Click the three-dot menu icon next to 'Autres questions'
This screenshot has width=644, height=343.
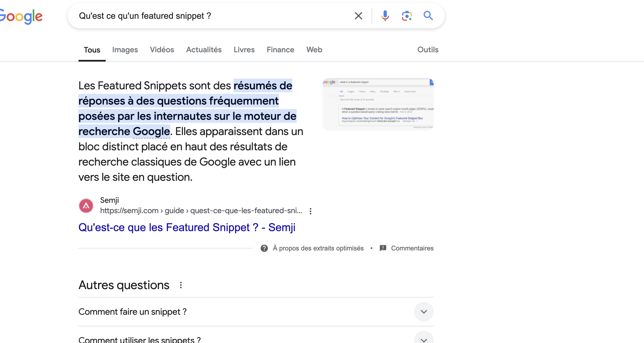180,285
